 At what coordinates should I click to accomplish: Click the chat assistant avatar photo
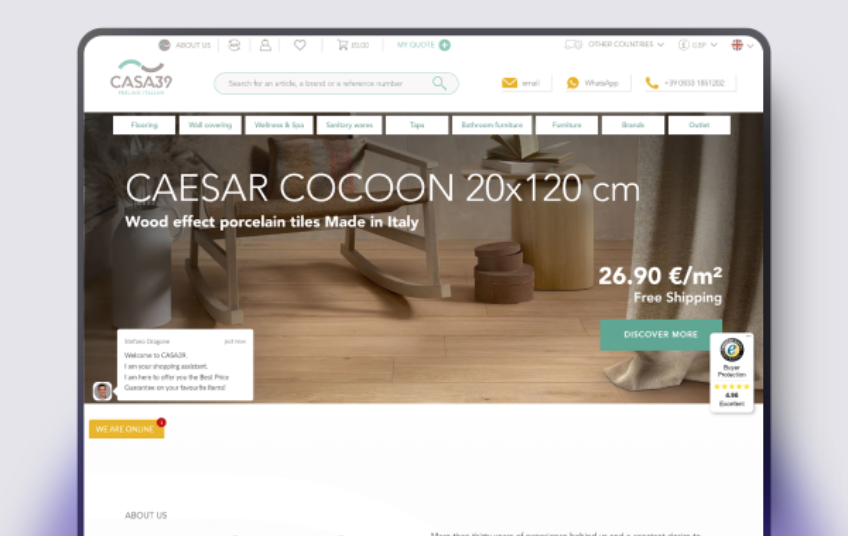[102, 391]
